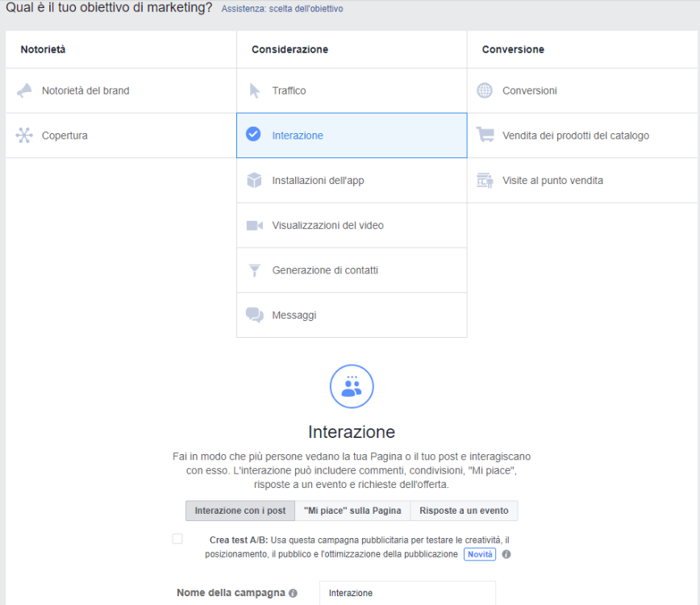Select the Vendita dei prodotti del catalogo cart icon

click(x=484, y=135)
